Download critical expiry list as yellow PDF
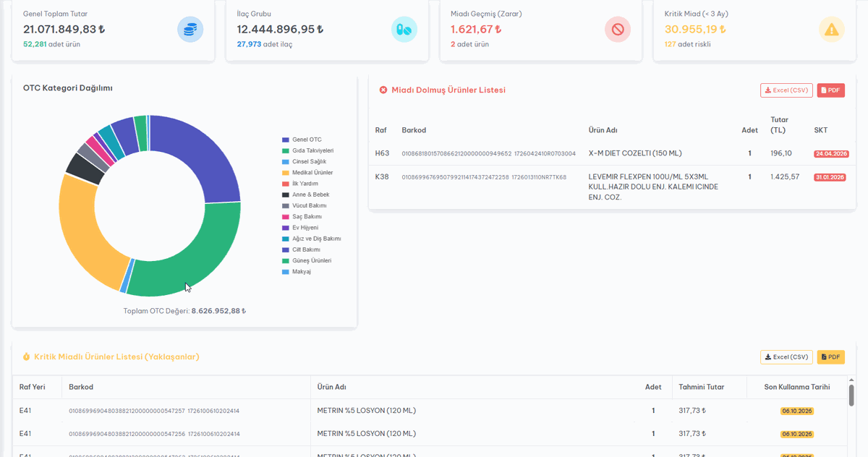 click(831, 357)
